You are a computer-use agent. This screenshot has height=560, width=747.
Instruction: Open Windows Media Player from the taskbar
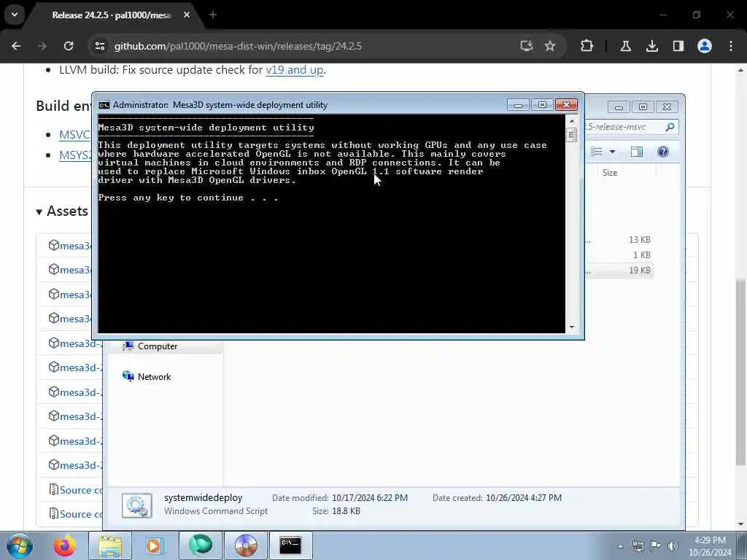154,545
